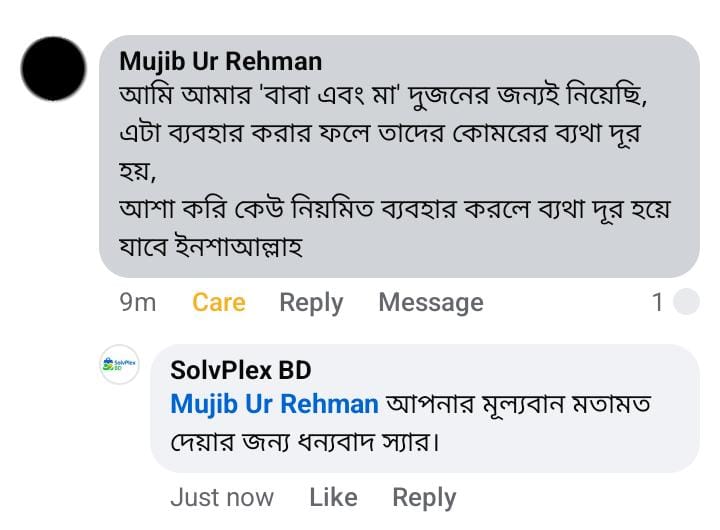
Task: Click the 9m timestamp
Action: (138, 302)
